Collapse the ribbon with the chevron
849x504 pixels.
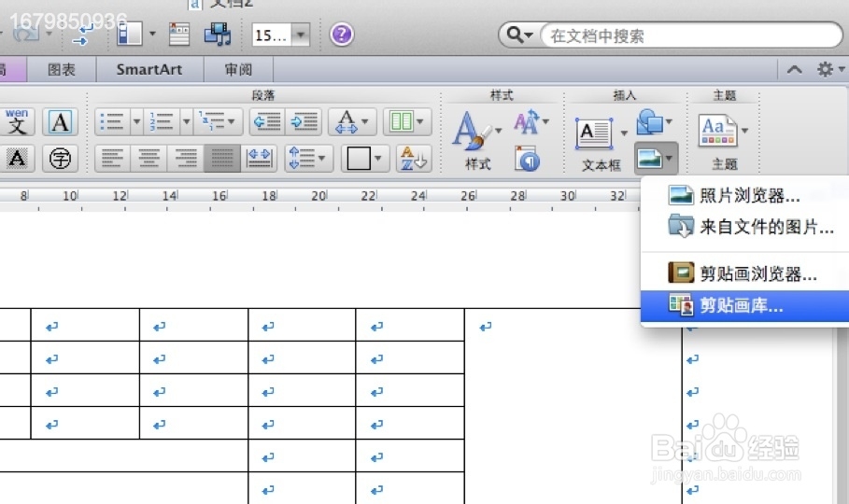pyautogui.click(x=794, y=69)
